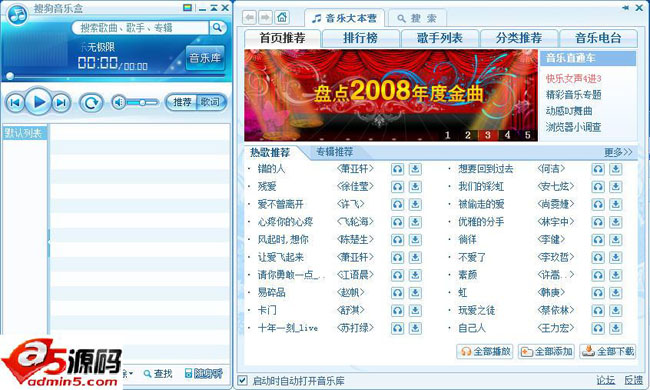Switch to 分类推荐 tab
Viewport: 650px width, 390px height.
(519, 38)
